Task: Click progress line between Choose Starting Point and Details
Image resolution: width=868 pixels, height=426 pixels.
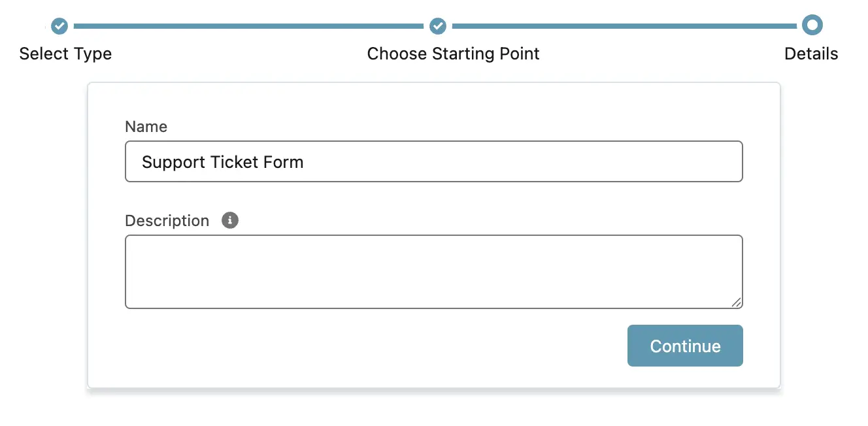Action: [x=624, y=26]
